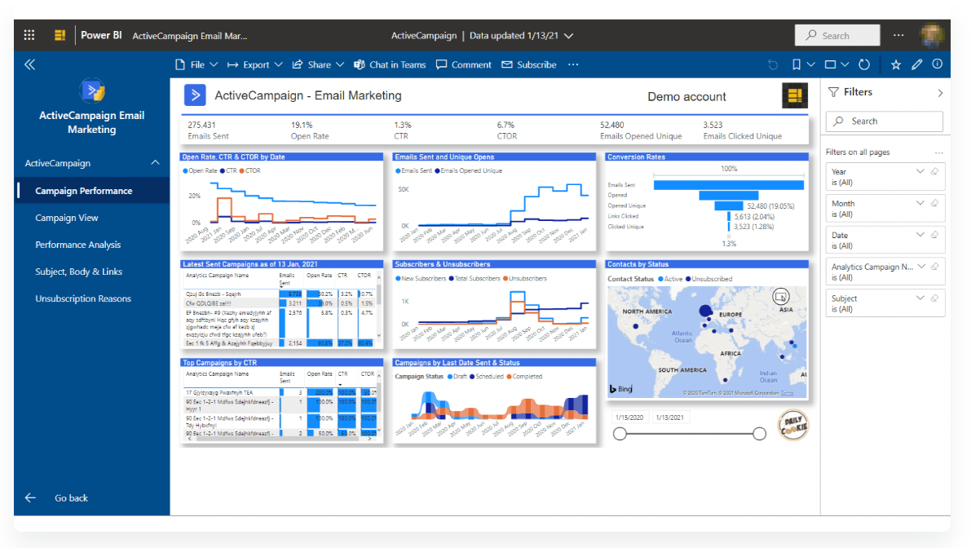Clear the Year filter eraser icon
This screenshot has width=980, height=548.
(x=934, y=171)
